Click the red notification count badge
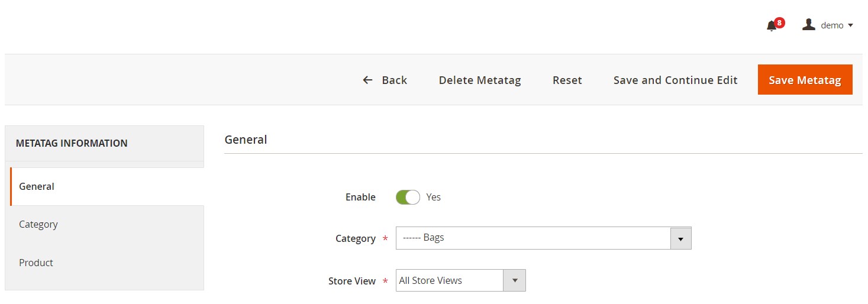This screenshot has width=868, height=304. point(780,23)
